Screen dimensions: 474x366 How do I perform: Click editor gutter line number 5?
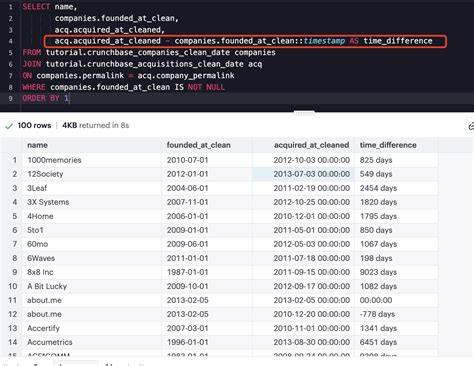(x=11, y=53)
